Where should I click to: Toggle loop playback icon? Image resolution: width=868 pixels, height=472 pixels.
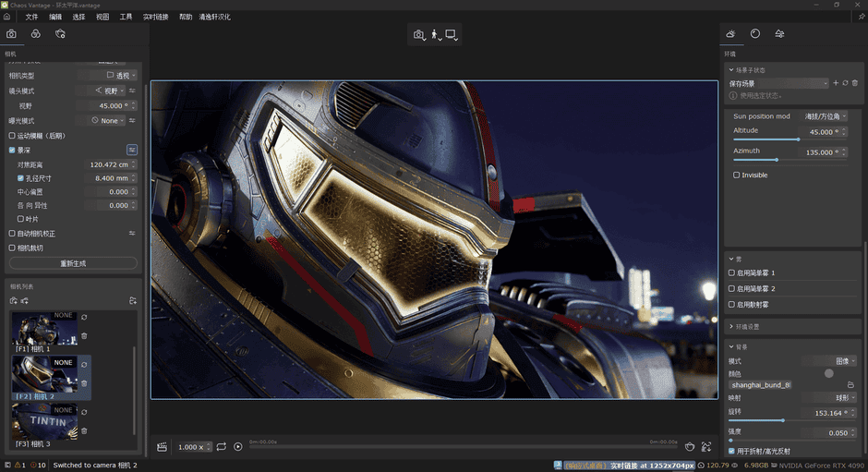[x=222, y=446]
